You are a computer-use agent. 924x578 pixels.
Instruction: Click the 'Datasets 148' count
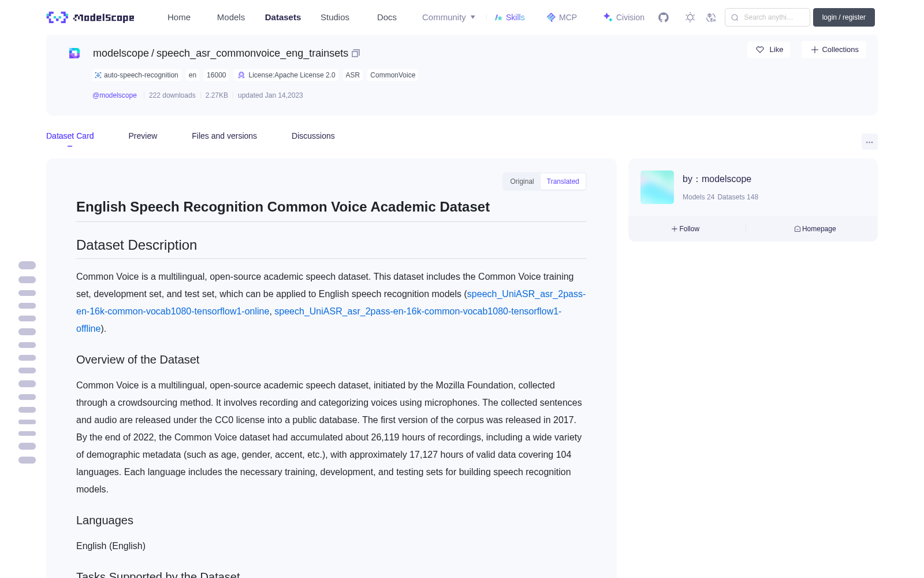coord(737,197)
